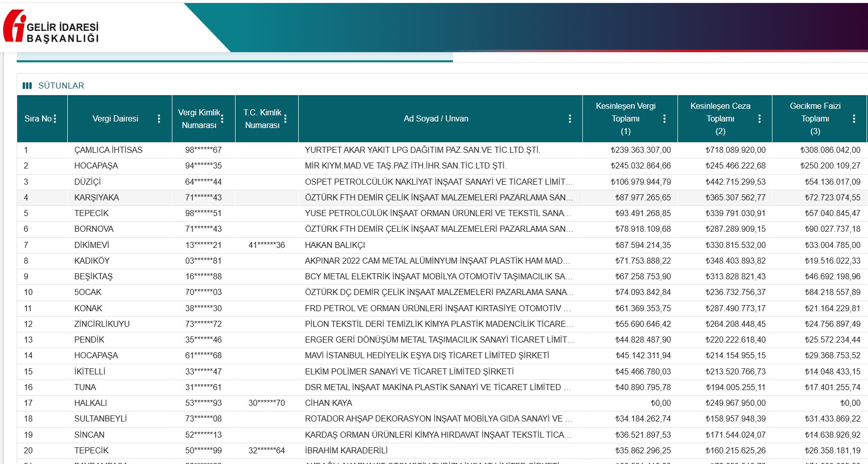Click the SÜTUNLAR columns icon

[27, 86]
